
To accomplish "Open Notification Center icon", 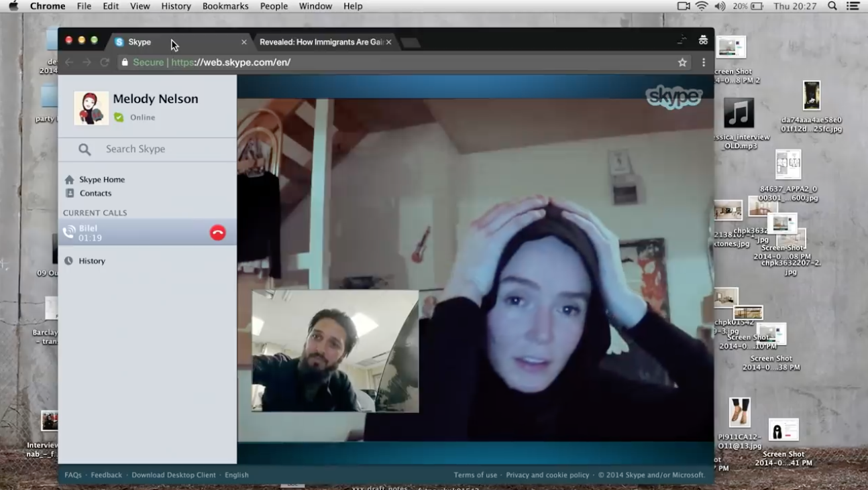I will tap(853, 6).
